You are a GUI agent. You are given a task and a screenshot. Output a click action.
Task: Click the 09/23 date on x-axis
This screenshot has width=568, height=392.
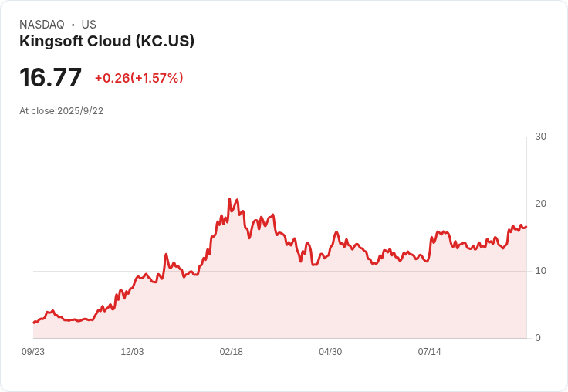(x=33, y=352)
